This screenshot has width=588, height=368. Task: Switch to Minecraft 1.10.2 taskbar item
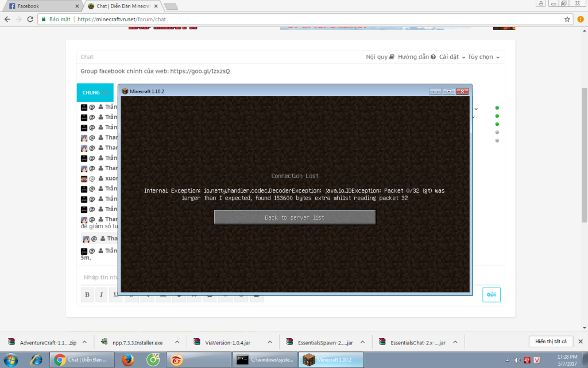tap(331, 360)
